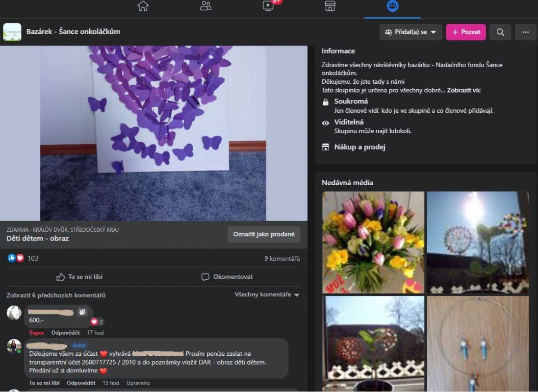The width and height of the screenshot is (538, 392).
Task: Select the Groups icon tab
Action: click(x=392, y=6)
